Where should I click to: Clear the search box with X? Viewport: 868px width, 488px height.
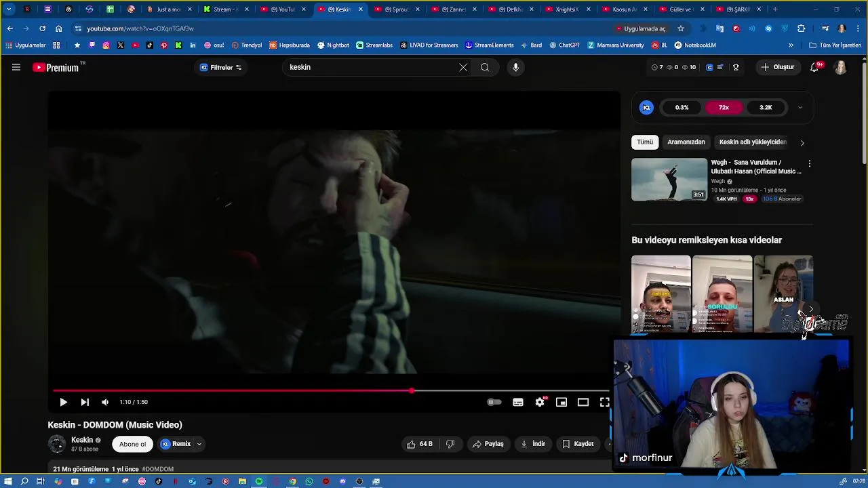click(463, 67)
